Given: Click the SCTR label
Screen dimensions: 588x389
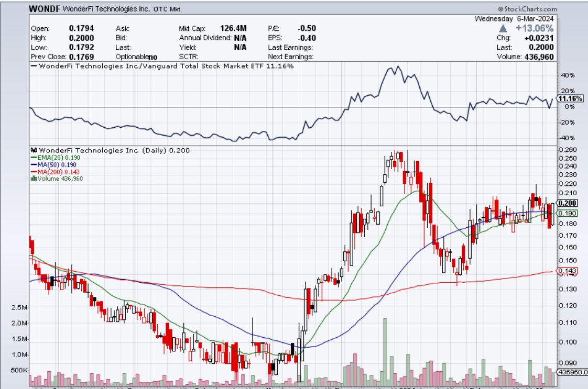Looking at the screenshot, I should click(189, 57).
